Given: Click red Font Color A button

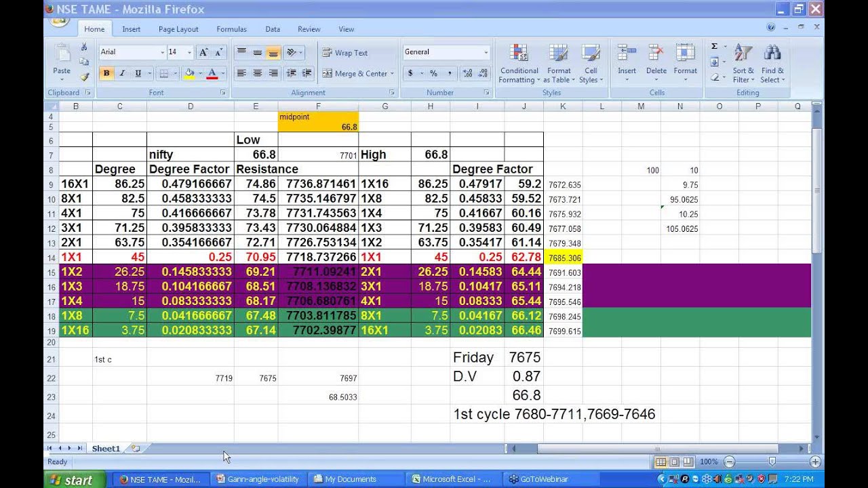Looking at the screenshot, I should (212, 73).
